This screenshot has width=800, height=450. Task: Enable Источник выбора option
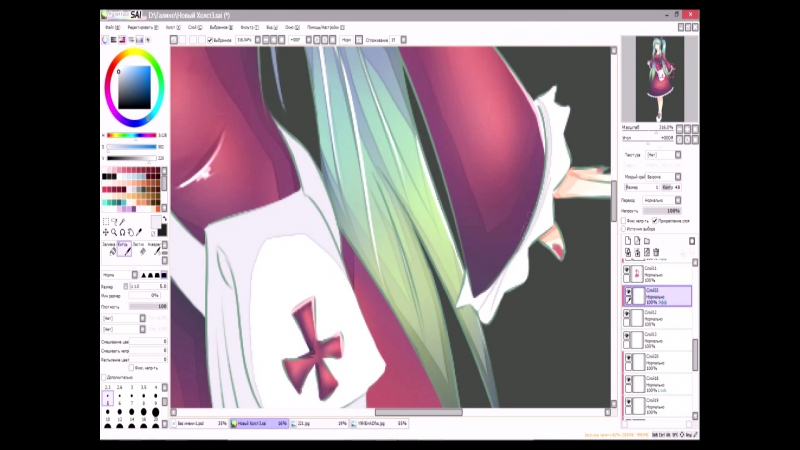click(x=623, y=229)
